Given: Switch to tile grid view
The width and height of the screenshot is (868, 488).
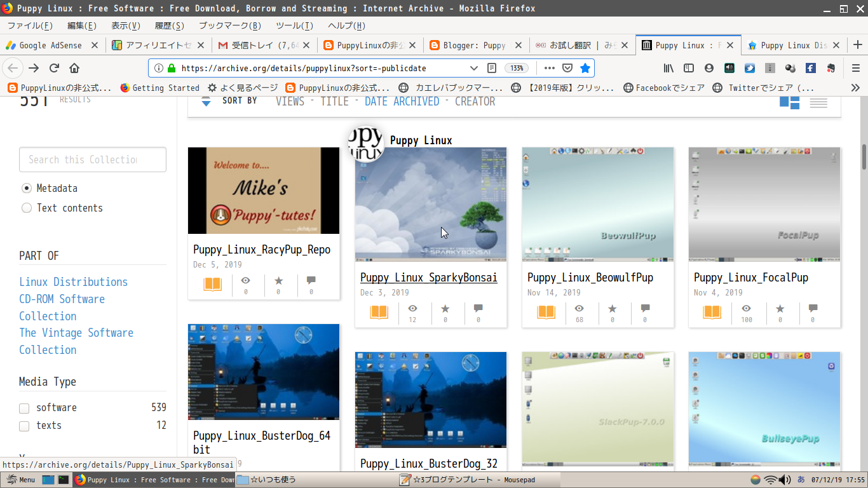Looking at the screenshot, I should click(x=789, y=102).
